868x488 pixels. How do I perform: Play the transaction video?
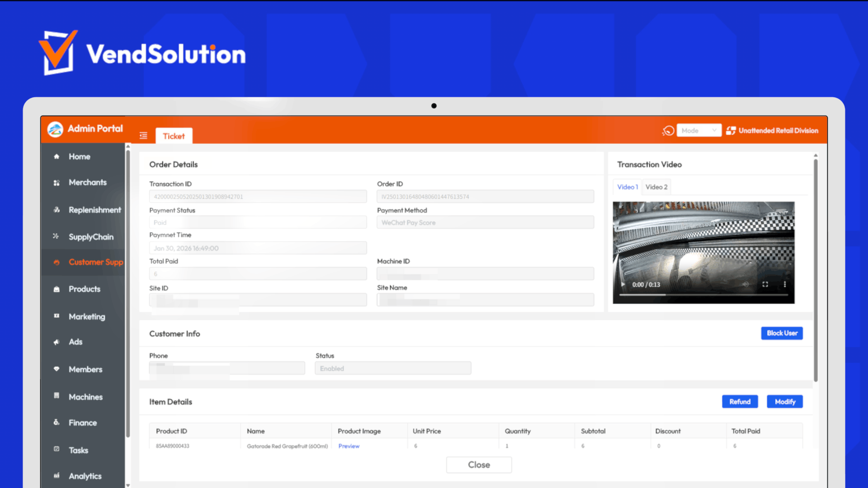623,285
